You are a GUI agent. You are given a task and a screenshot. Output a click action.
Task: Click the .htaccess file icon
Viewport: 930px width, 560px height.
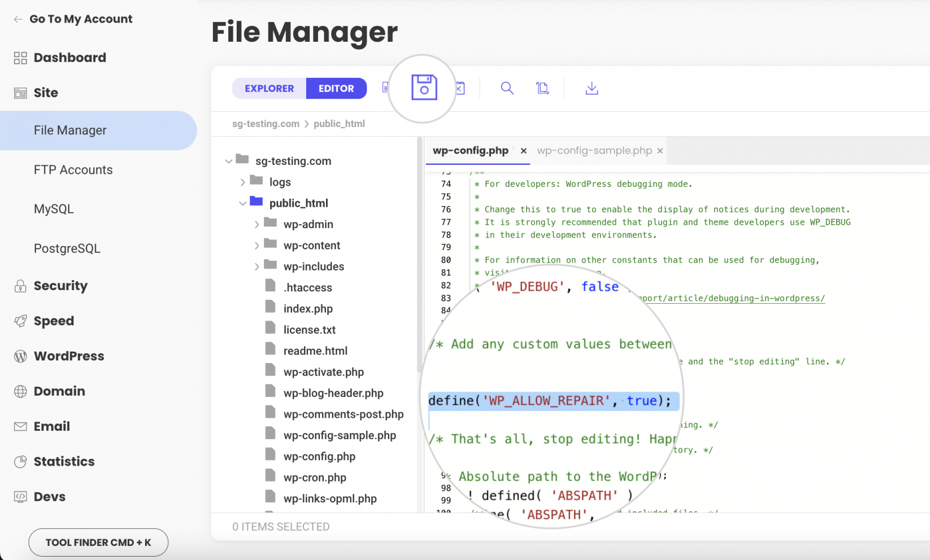pyautogui.click(x=271, y=286)
